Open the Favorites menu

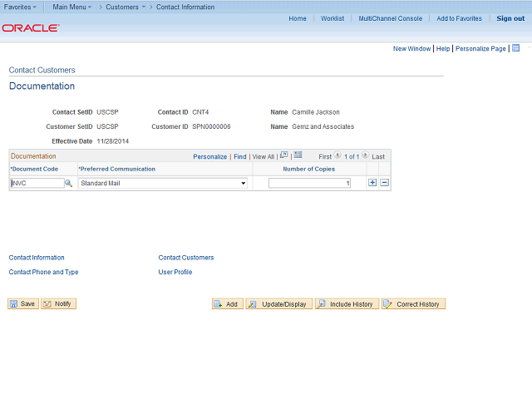pos(20,7)
